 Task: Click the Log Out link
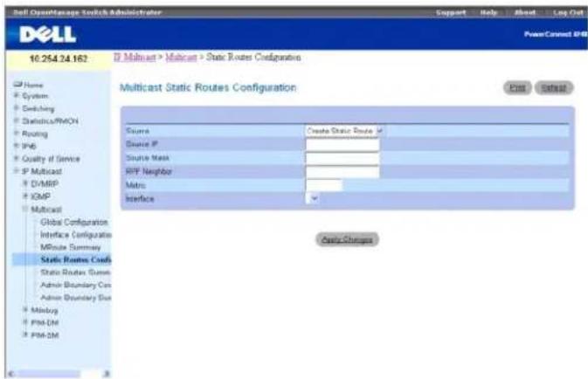[x=568, y=12]
